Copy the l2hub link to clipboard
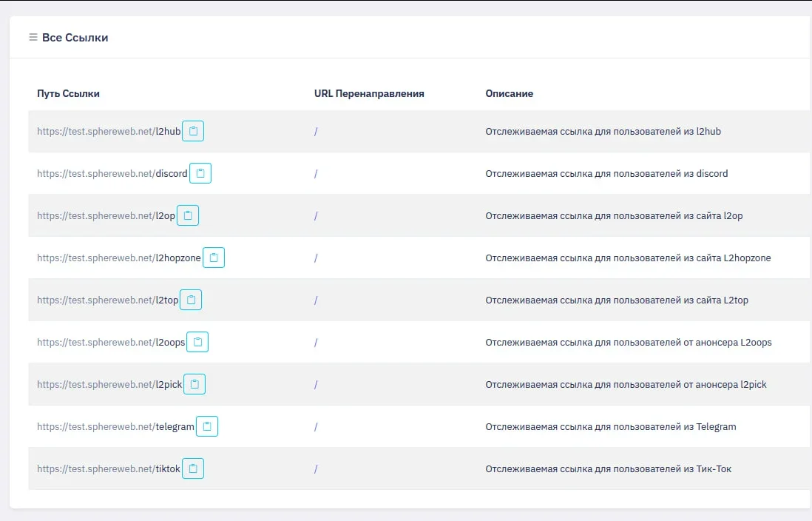 point(193,131)
